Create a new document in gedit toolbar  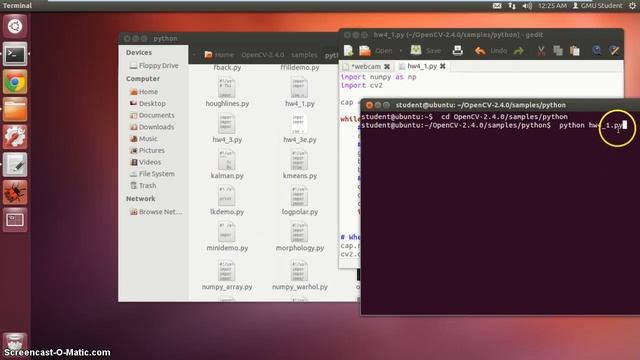coord(349,51)
